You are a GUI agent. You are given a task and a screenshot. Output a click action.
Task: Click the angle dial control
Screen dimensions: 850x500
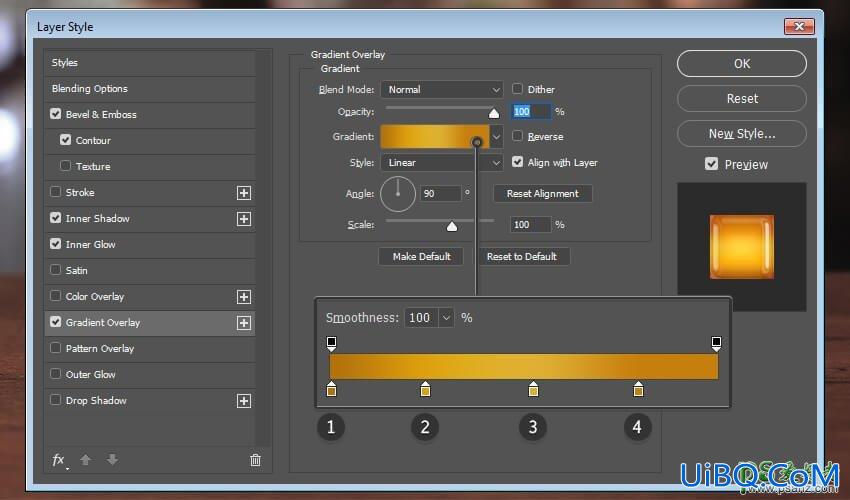coord(397,194)
